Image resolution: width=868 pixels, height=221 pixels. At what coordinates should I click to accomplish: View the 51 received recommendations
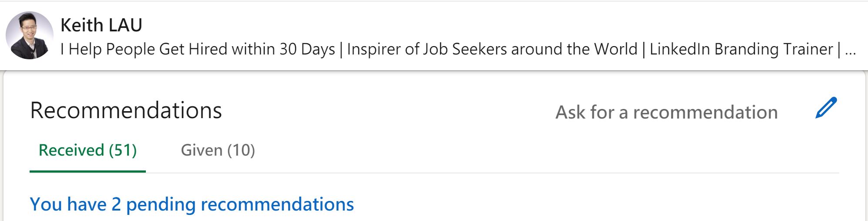pos(87,150)
